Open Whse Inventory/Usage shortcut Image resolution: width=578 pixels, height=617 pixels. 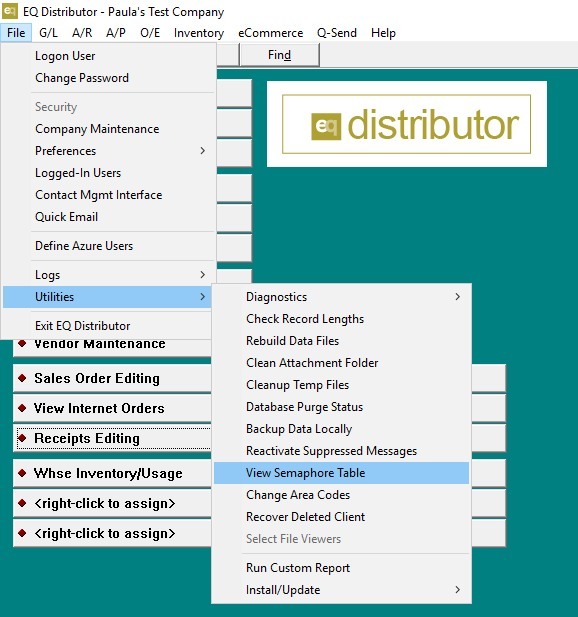112,473
